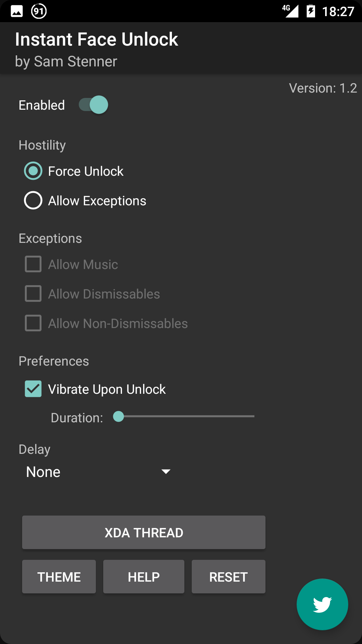Viewport: 362px width, 644px height.
Task: Tap the None delay selection
Action: [44, 472]
